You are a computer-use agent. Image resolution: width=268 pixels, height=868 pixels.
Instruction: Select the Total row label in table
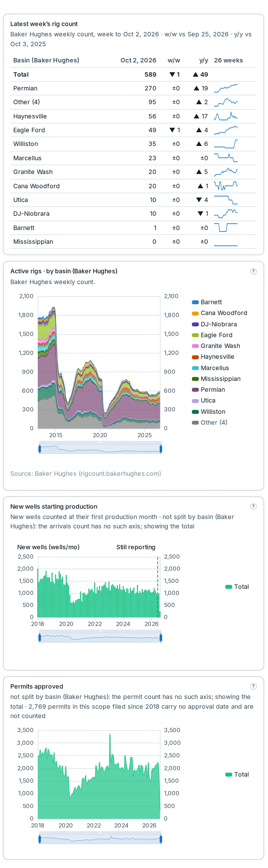pyautogui.click(x=21, y=75)
